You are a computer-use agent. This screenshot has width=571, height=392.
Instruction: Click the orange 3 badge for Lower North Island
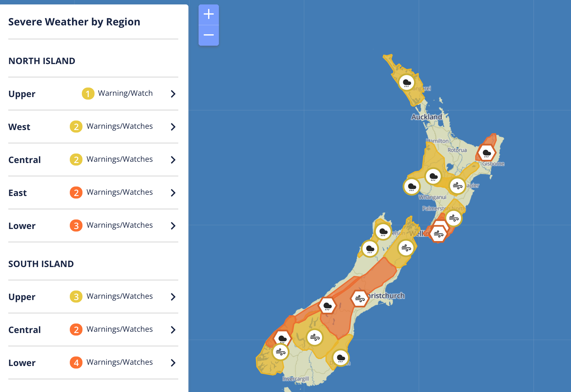click(x=76, y=225)
